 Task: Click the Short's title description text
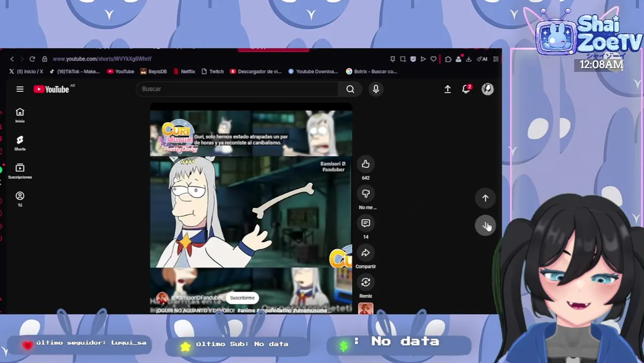pyautogui.click(x=243, y=311)
